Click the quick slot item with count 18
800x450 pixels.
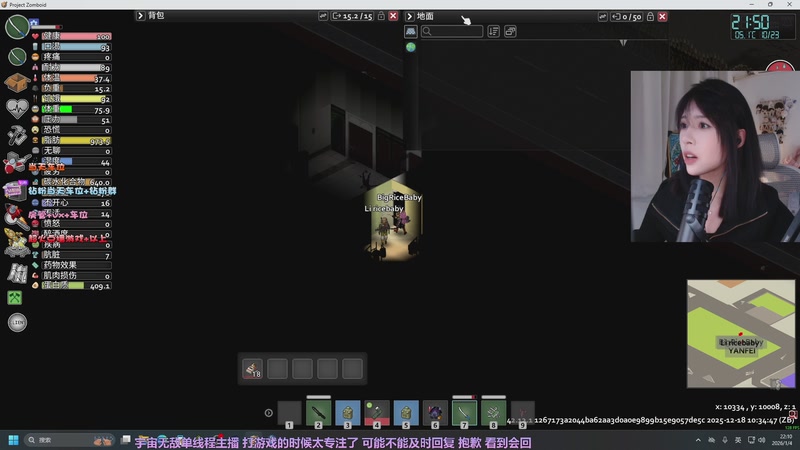(x=253, y=369)
